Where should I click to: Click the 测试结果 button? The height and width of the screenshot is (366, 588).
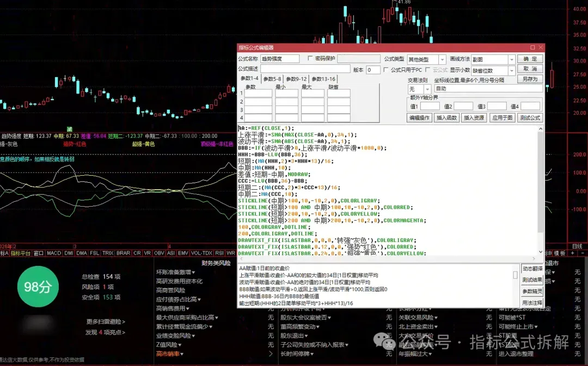(532, 280)
